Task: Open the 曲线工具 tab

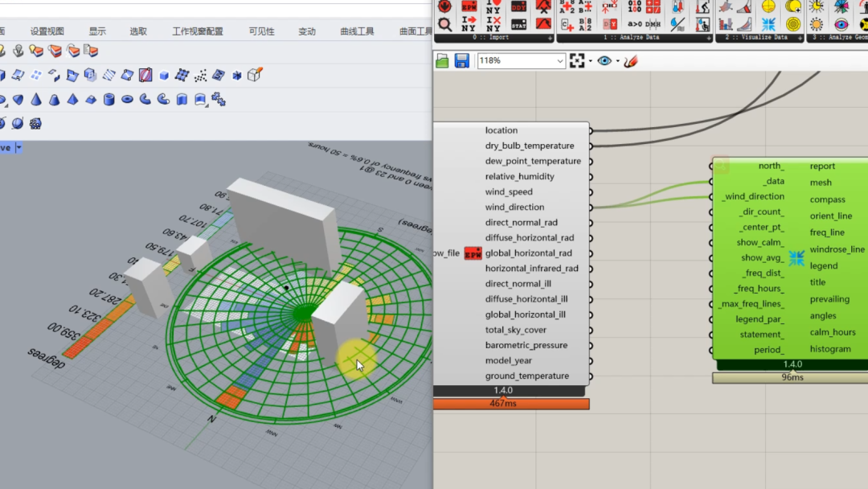Action: coord(357,31)
